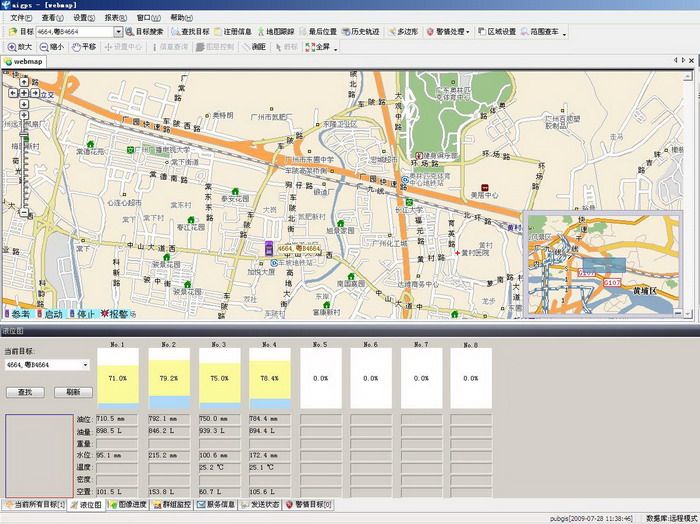Click the 报警 alarm legend entry on map
The width and height of the screenshot is (700, 524).
114,314
